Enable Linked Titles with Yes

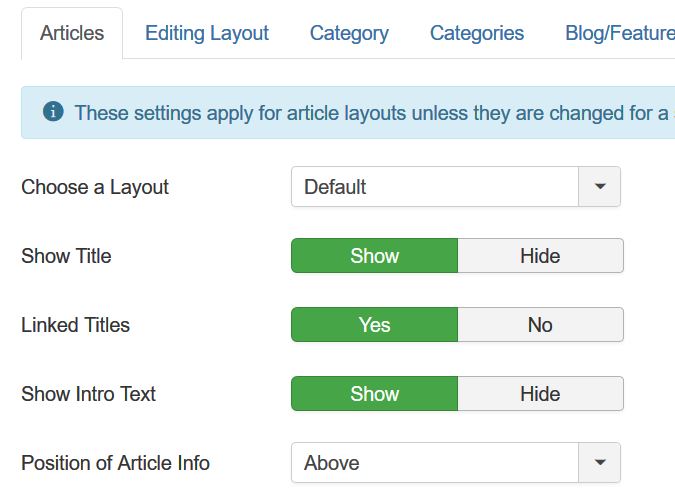click(374, 325)
